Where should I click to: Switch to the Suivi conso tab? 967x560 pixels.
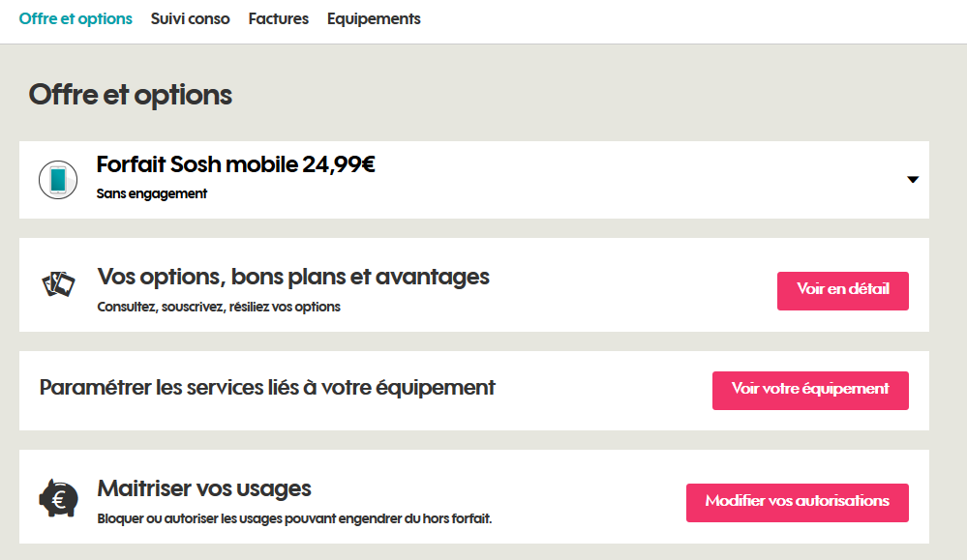[x=190, y=18]
